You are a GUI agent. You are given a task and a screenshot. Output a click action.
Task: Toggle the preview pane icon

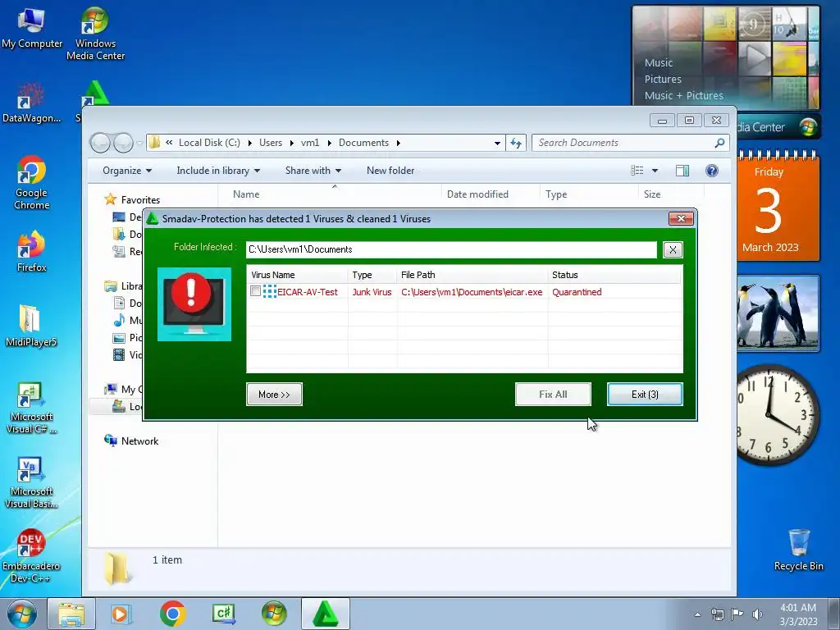[682, 171]
